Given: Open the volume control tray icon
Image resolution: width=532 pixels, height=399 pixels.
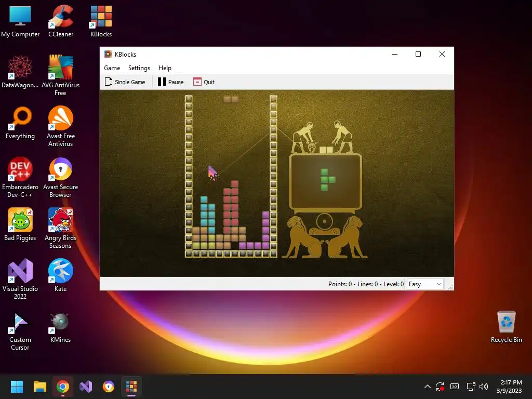Looking at the screenshot, I should click(484, 387).
